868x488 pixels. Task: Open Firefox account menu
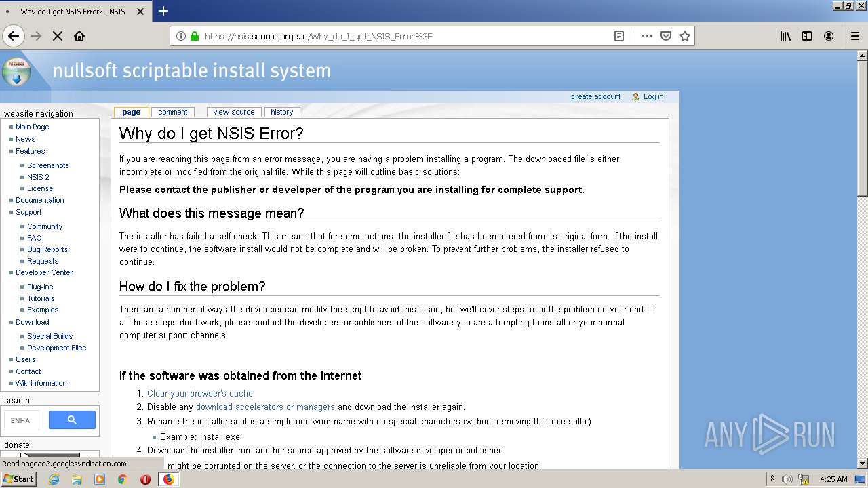829,36
